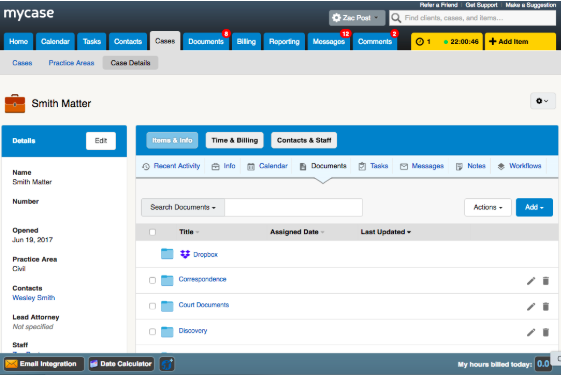Screen dimensions: 563x375
Task: Edit the Court Documents folder
Action: tap(531, 306)
